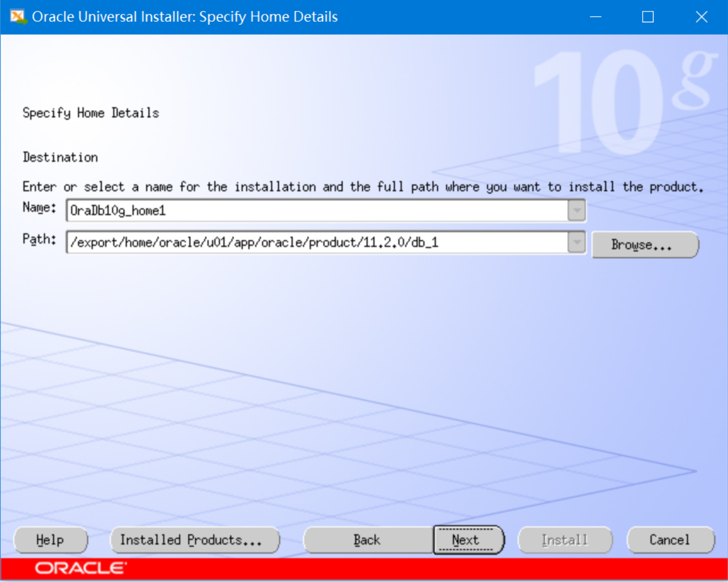The image size is (728, 582).
Task: Click the ORACLE logo in the red footer
Action: click(x=81, y=568)
